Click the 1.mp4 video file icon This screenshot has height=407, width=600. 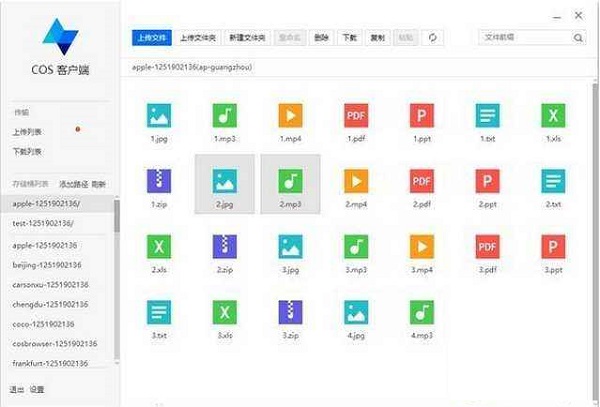pyautogui.click(x=291, y=115)
